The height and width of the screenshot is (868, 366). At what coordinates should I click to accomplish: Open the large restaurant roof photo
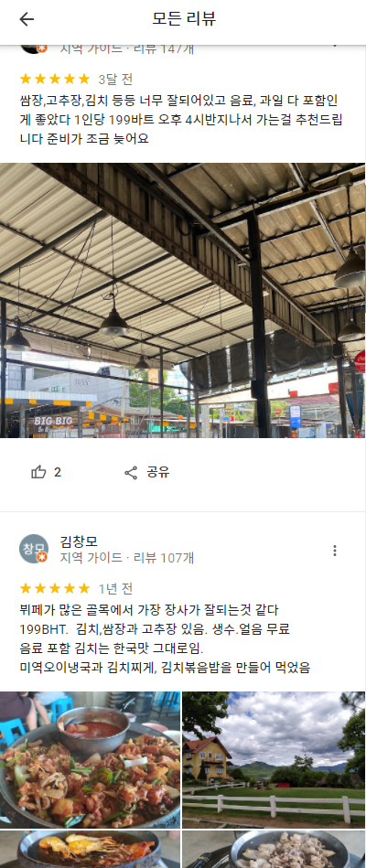click(x=183, y=300)
